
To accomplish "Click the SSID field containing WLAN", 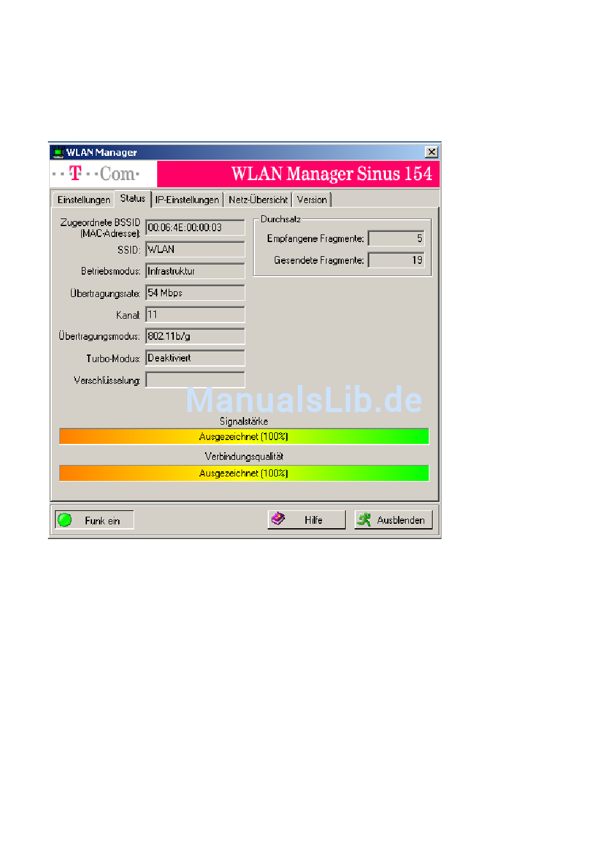I will tap(195, 249).
